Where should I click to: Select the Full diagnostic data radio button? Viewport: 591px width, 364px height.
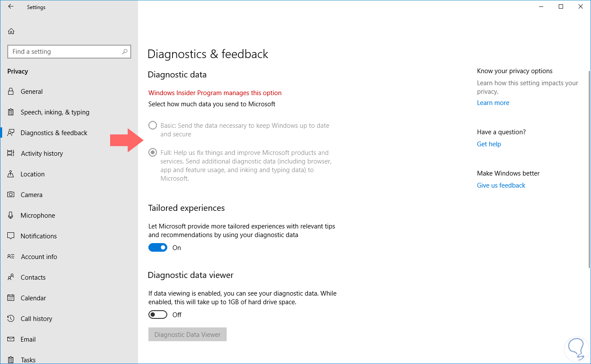(x=153, y=152)
